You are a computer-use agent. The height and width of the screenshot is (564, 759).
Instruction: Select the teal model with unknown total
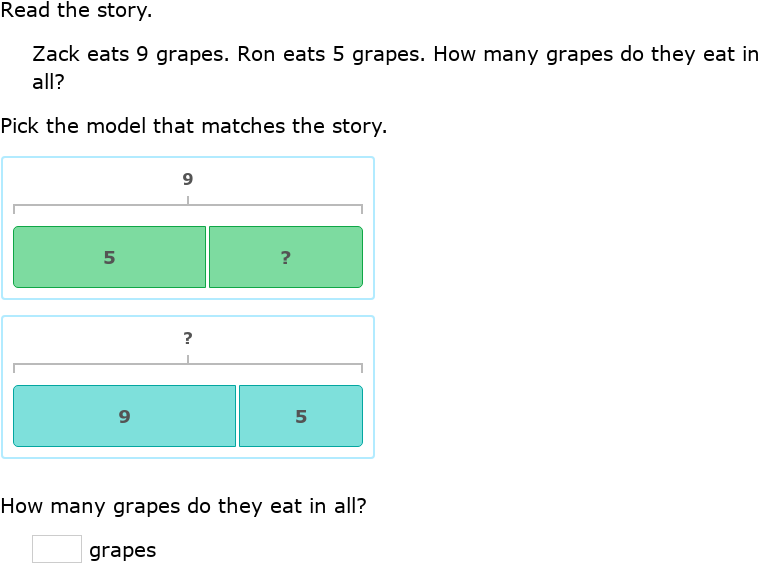click(188, 387)
